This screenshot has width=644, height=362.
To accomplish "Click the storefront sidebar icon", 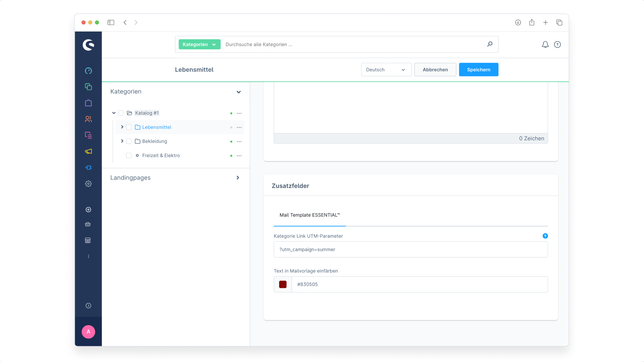I will pyautogui.click(x=88, y=240).
